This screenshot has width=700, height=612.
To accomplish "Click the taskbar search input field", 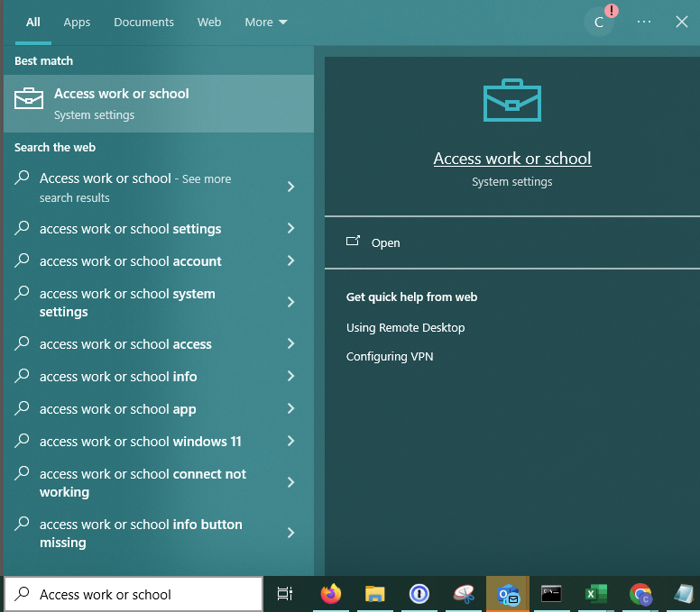I will (135, 594).
